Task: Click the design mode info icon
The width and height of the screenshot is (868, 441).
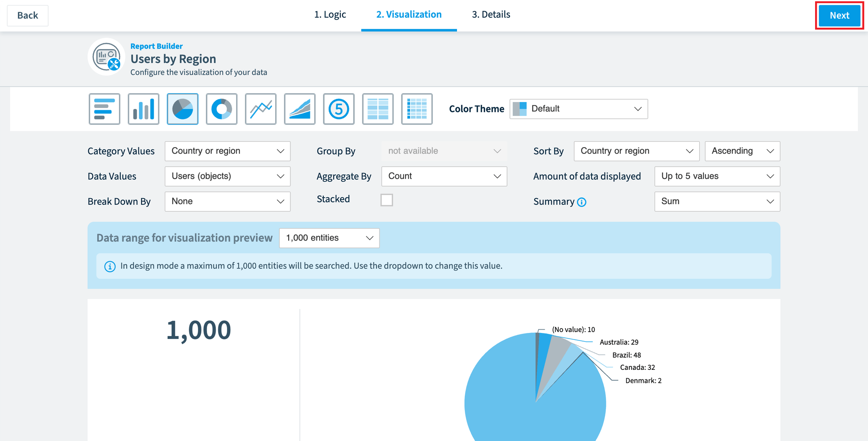Action: pos(110,266)
